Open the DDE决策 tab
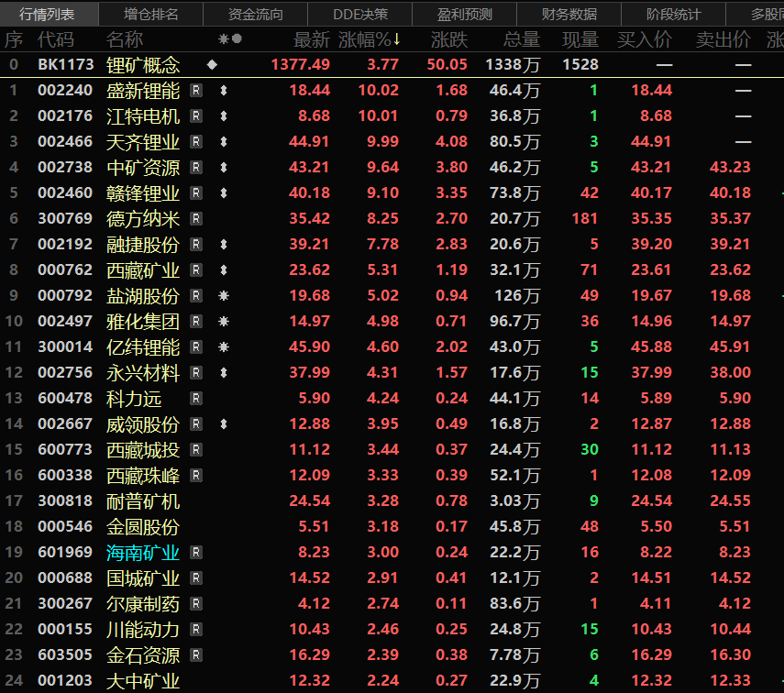Screen dimensions: 784x693 [360, 15]
